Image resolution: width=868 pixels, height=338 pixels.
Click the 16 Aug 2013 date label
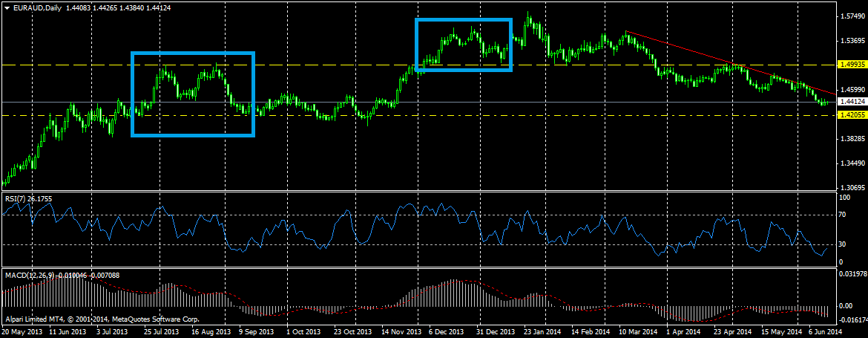[x=213, y=332]
